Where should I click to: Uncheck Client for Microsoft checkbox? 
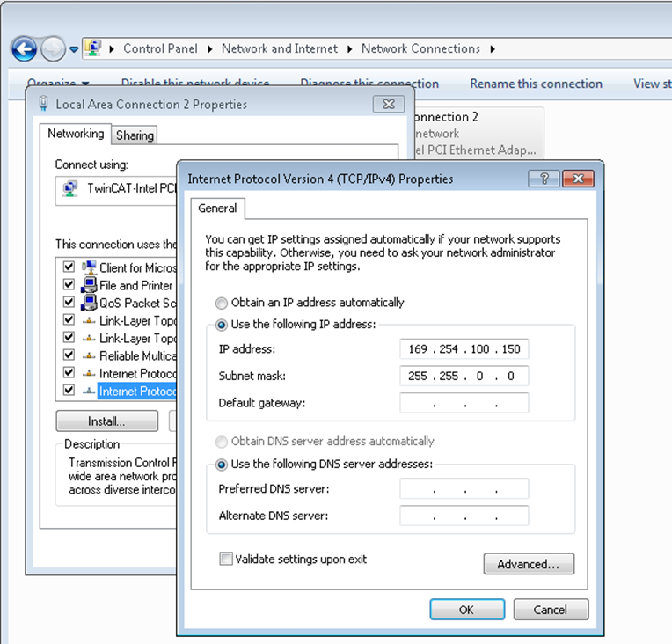[x=69, y=267]
